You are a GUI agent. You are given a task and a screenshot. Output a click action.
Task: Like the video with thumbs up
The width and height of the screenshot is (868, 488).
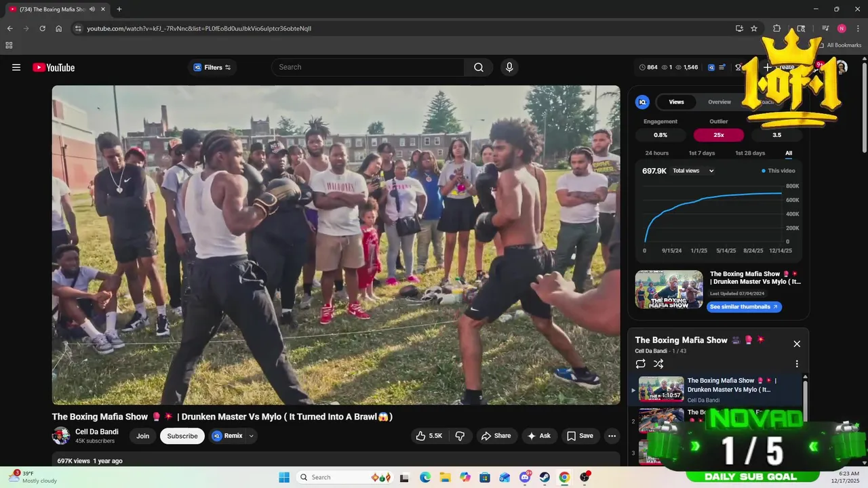click(429, 436)
